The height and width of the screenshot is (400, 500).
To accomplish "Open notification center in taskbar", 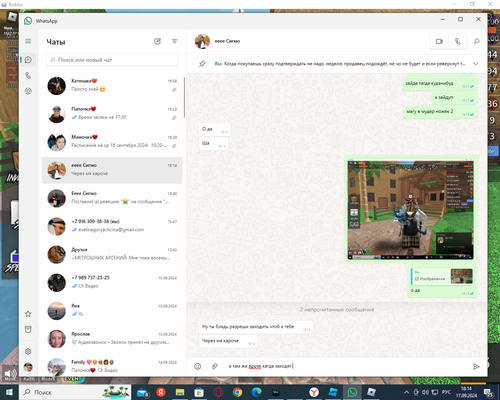I will 488,392.
